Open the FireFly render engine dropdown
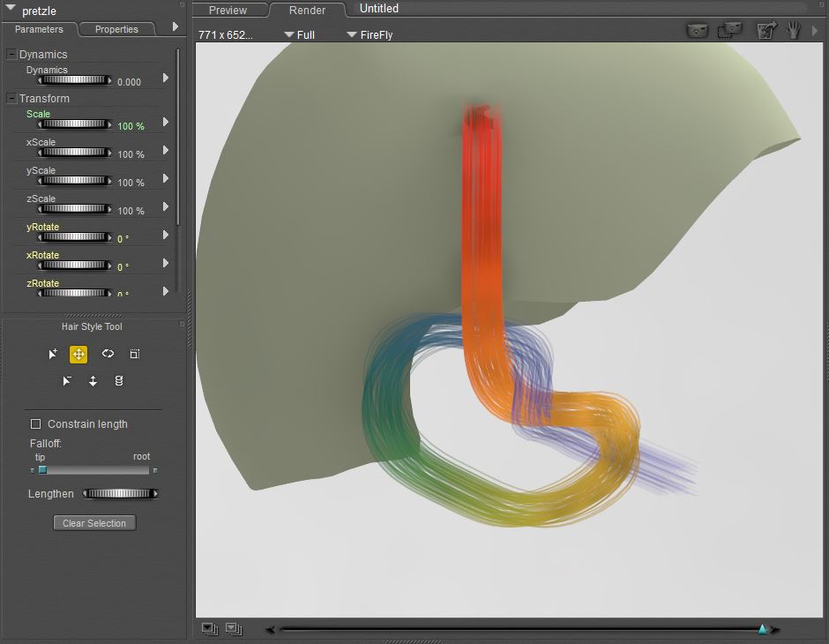The height and width of the screenshot is (644, 829). tap(370, 35)
